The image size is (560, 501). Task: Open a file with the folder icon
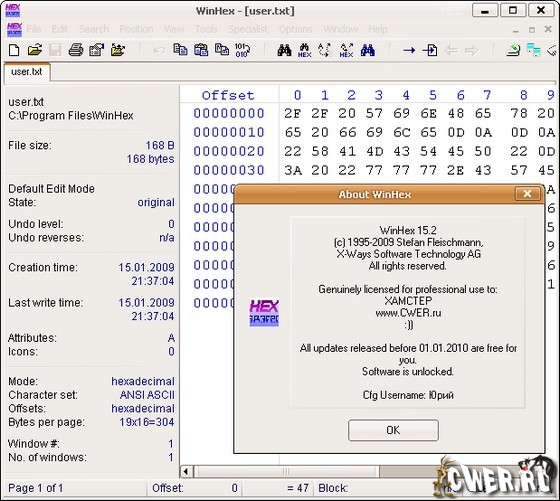[x=35, y=50]
